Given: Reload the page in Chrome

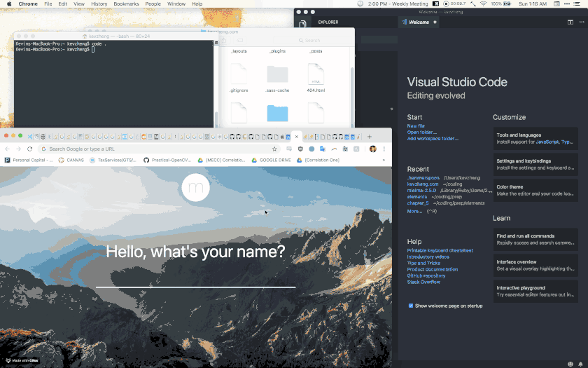Looking at the screenshot, I should 30,149.
